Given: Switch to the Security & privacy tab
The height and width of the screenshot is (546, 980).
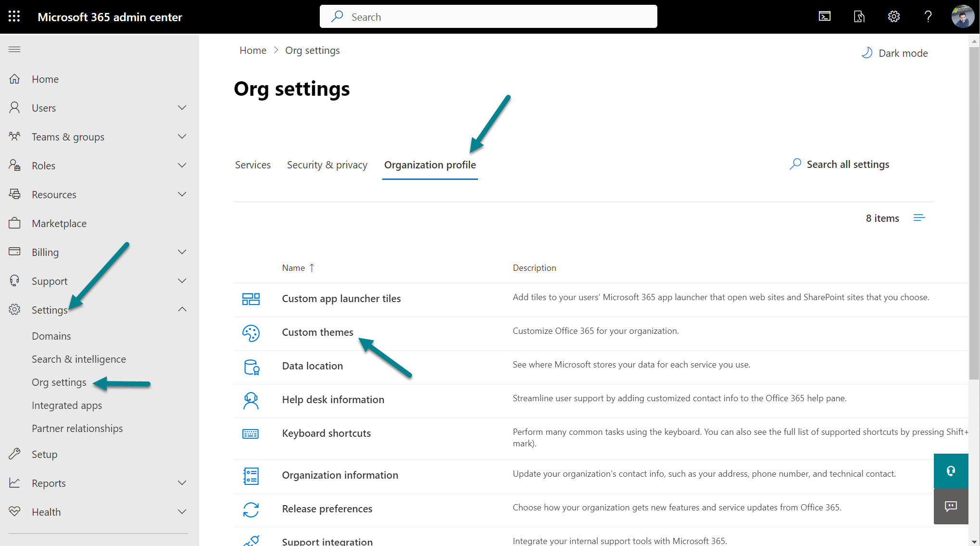Looking at the screenshot, I should pyautogui.click(x=327, y=165).
